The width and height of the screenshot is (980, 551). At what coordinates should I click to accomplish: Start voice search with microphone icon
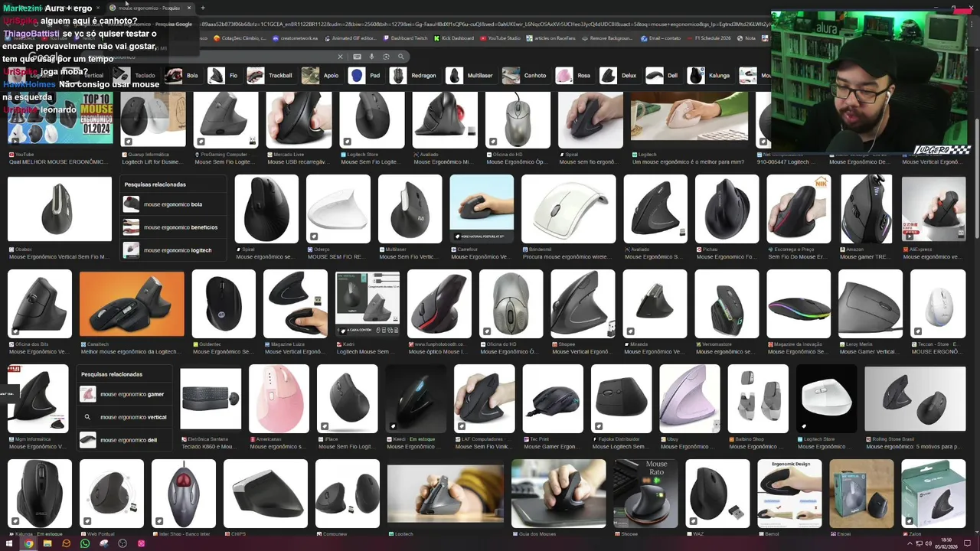tap(372, 57)
